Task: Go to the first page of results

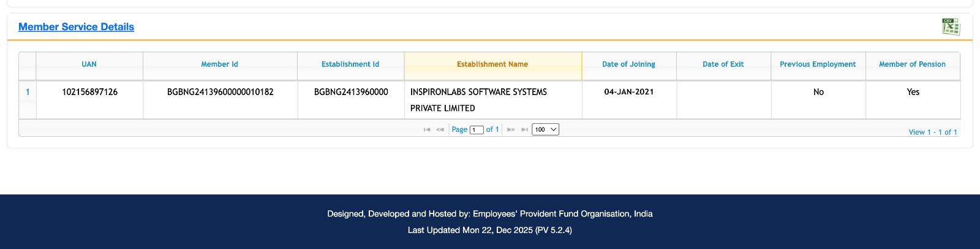Action: click(x=427, y=129)
